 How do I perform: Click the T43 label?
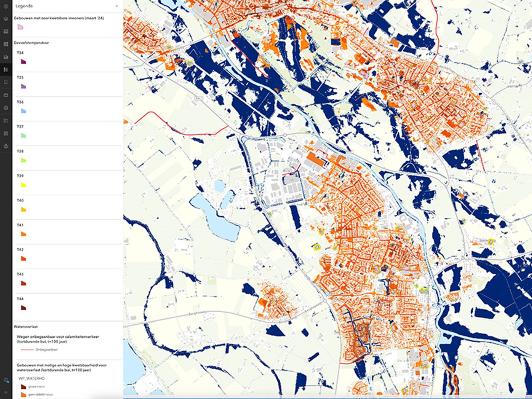(x=20, y=274)
